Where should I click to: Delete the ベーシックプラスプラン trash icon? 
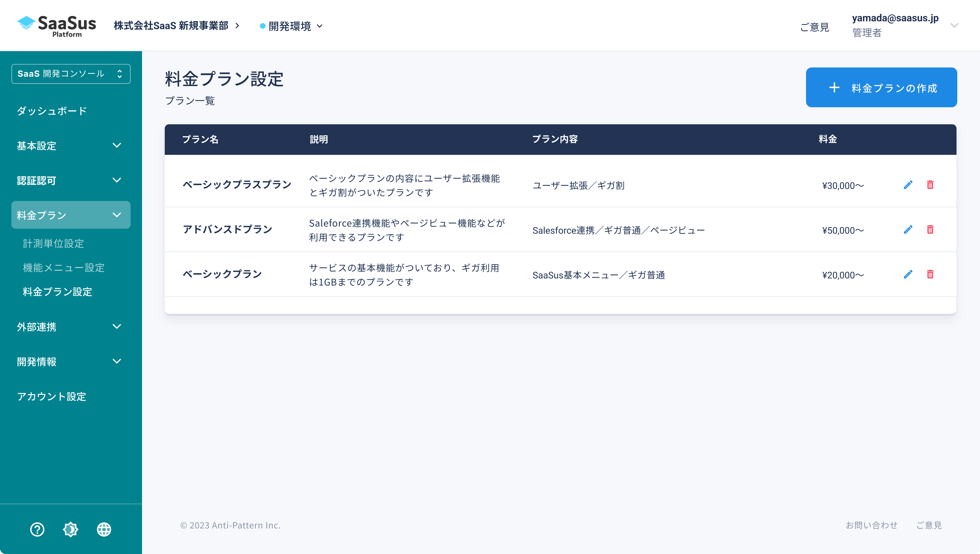(930, 185)
